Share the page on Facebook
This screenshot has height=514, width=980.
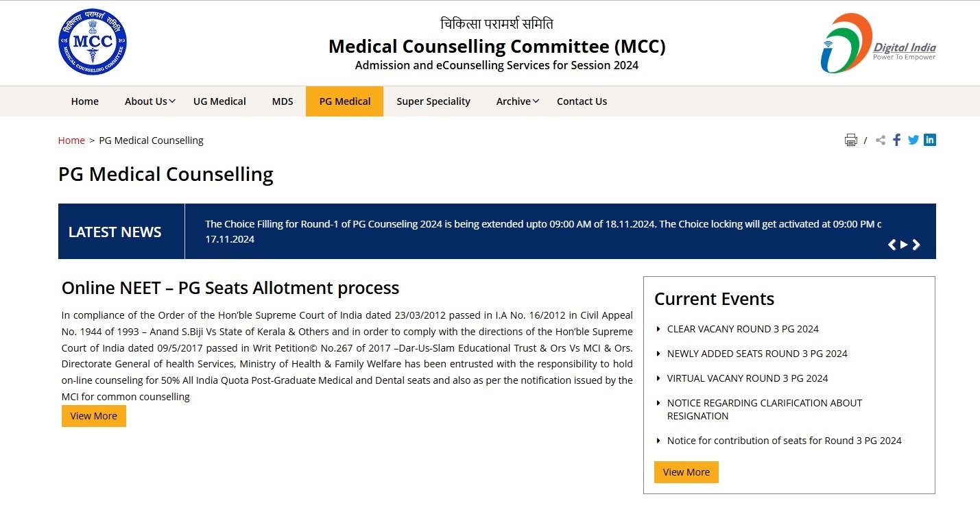point(897,140)
